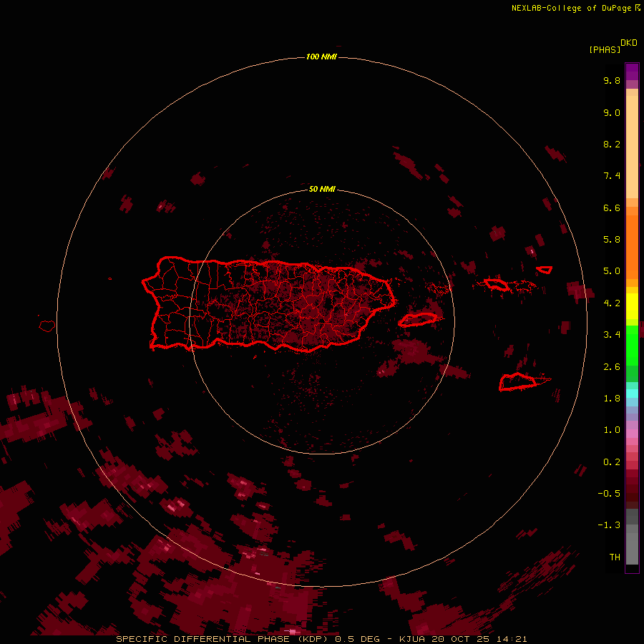The image size is (644, 644).
Task: Click the -0.5 scale value label
Action: pos(609,493)
